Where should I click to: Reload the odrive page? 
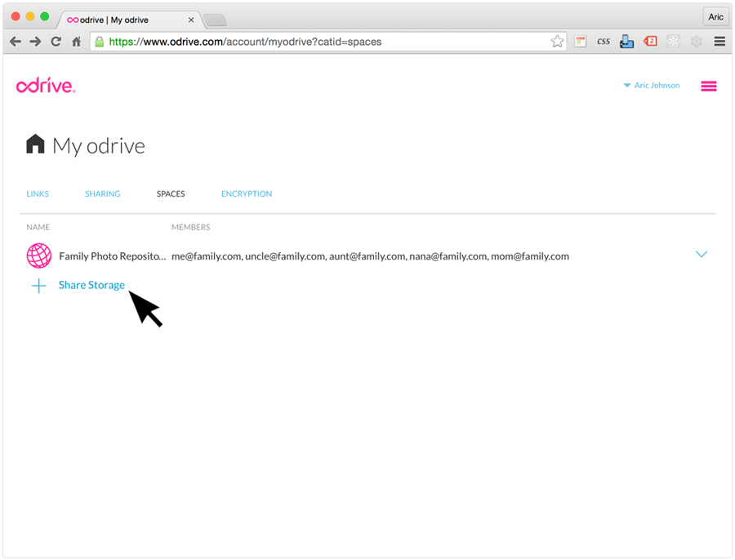(56, 42)
